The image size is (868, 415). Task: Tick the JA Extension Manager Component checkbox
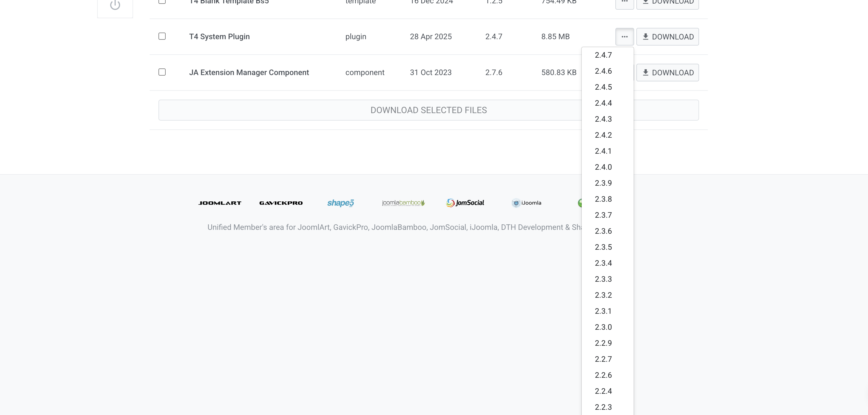[x=162, y=72]
